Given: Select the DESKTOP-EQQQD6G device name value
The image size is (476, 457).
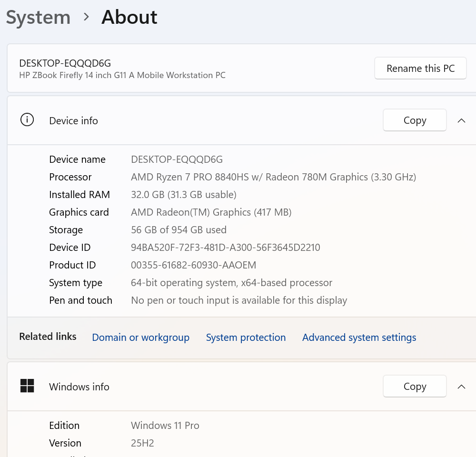Looking at the screenshot, I should point(177,159).
